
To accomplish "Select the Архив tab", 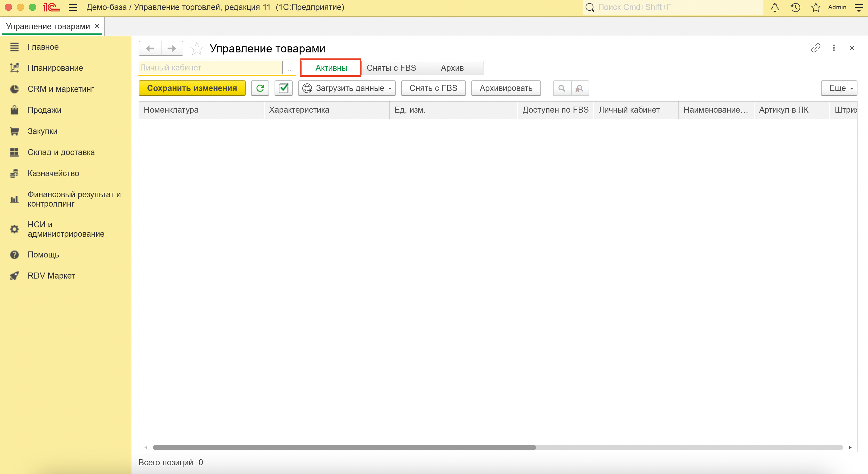I will pyautogui.click(x=452, y=68).
